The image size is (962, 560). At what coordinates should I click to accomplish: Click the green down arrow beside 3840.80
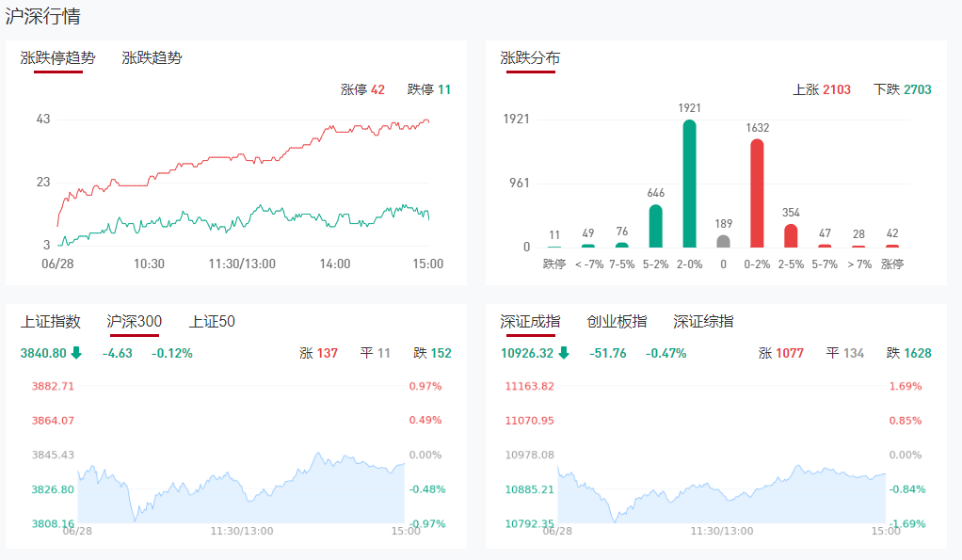click(x=76, y=354)
